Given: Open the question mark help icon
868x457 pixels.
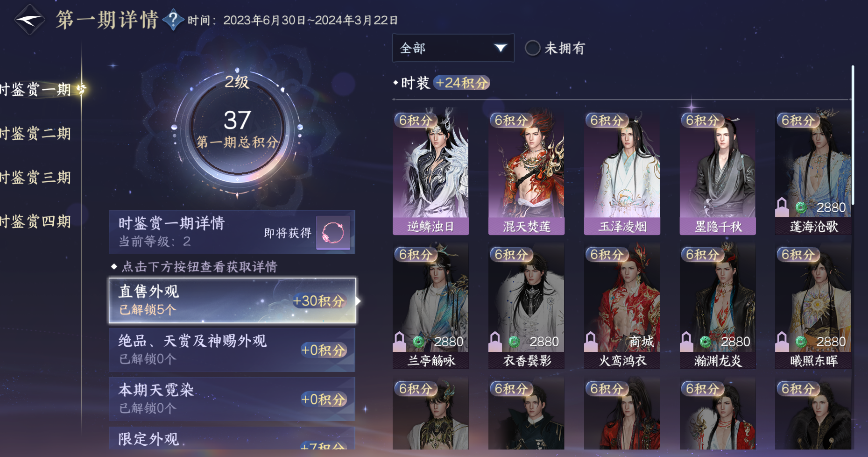Looking at the screenshot, I should (173, 20).
